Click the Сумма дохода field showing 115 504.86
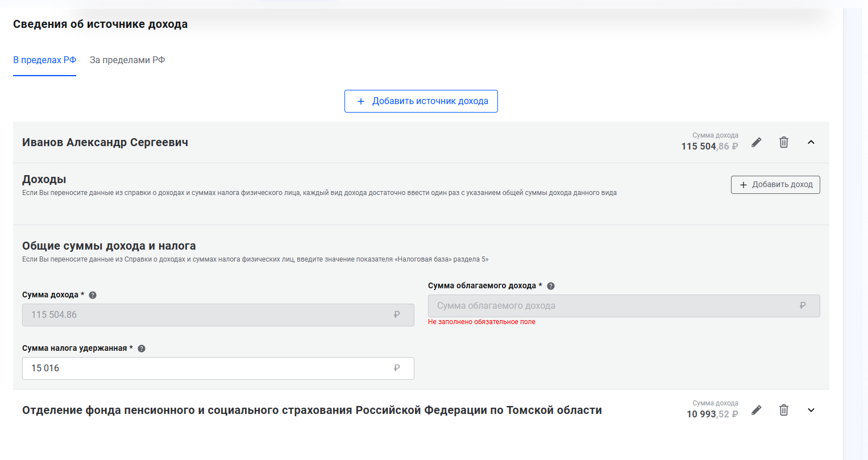Image resolution: width=868 pixels, height=460 pixels. click(218, 315)
